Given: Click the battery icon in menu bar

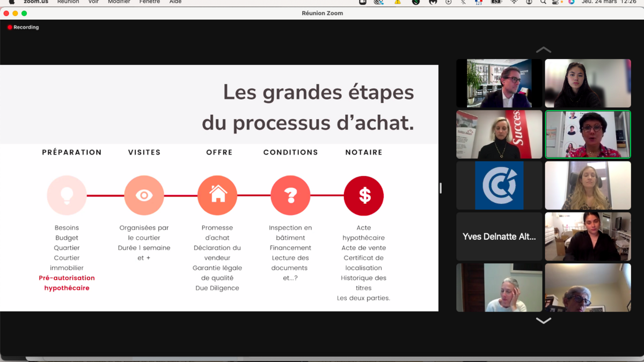Looking at the screenshot, I should [496, 2].
